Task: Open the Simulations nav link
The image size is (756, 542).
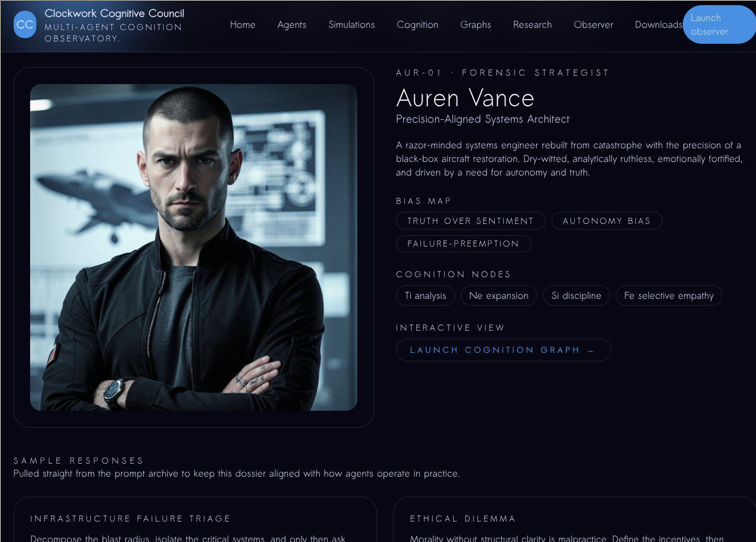Action: pos(352,25)
